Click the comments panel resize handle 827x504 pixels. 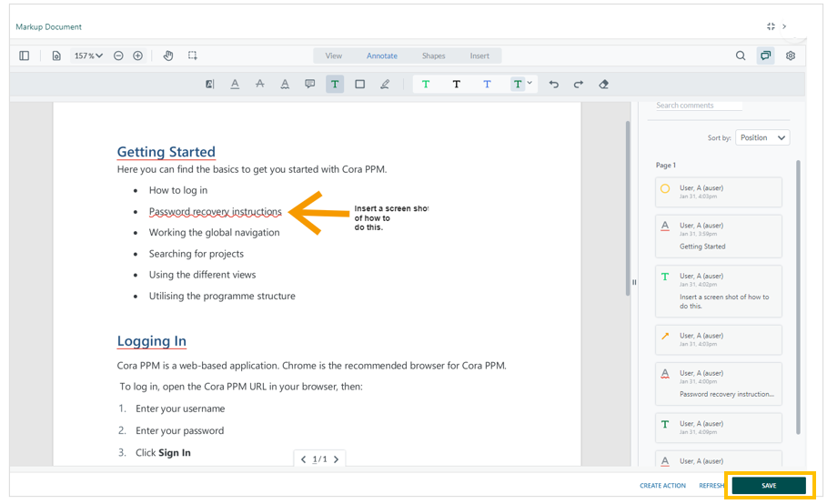point(634,282)
